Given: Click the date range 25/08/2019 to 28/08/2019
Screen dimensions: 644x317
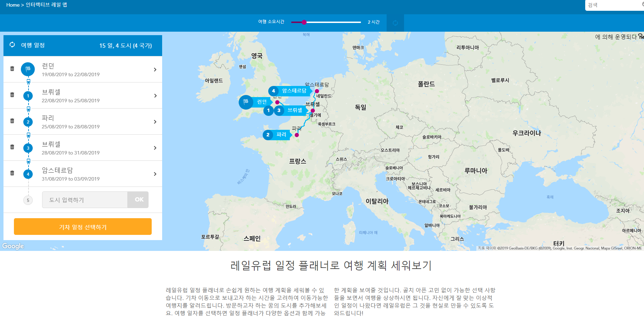Looking at the screenshot, I should 71,127.
